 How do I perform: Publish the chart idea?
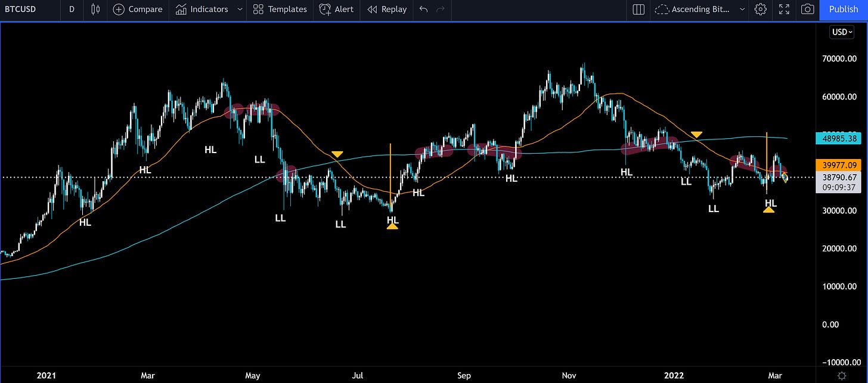844,9
